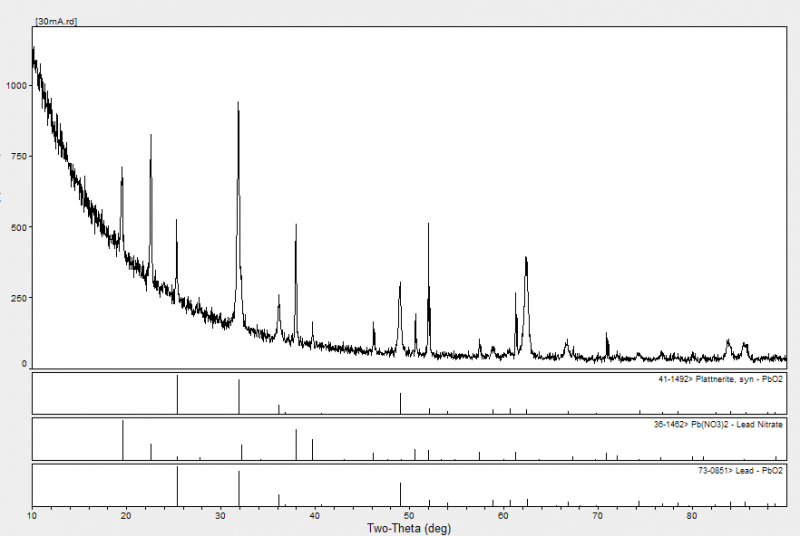The width and height of the screenshot is (800, 536).
Task: Click the Lead Nitrate reference line near 38 degrees
Action: [x=296, y=444]
